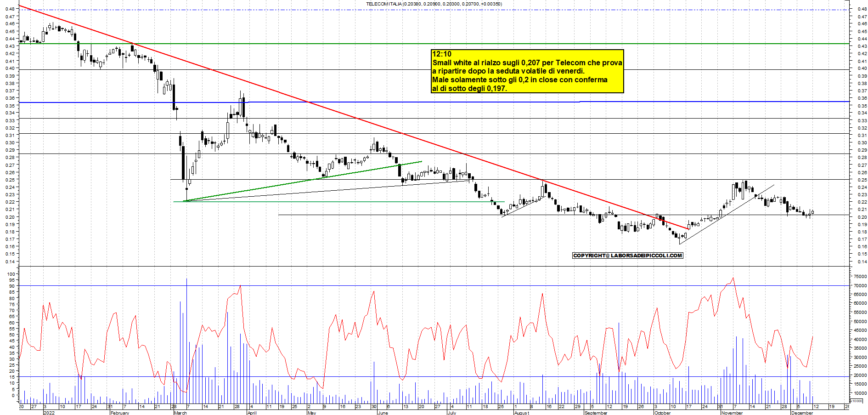
Task: Click the '2022' year label on time axis
Action: click(49, 413)
